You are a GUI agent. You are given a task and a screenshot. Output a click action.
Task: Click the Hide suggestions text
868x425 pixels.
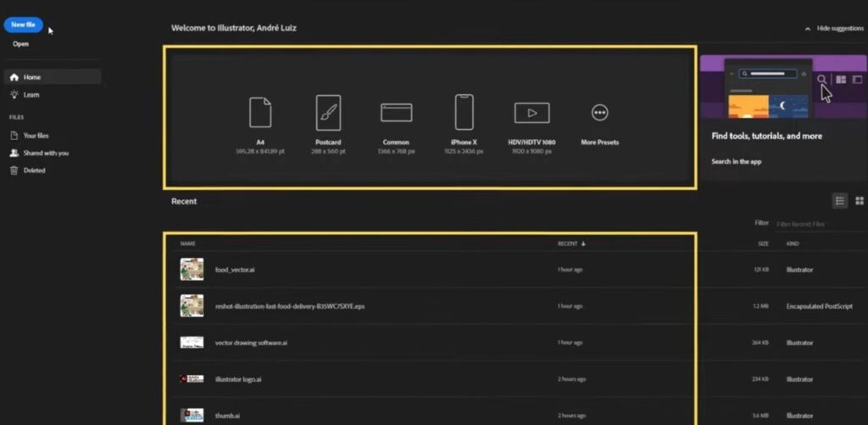(x=840, y=28)
